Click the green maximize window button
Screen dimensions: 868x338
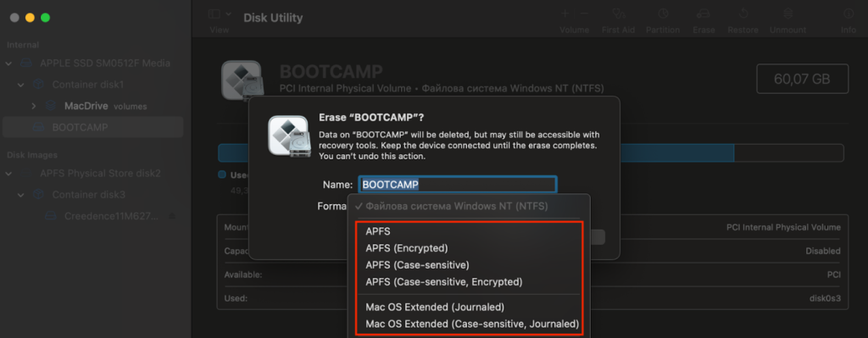click(46, 18)
